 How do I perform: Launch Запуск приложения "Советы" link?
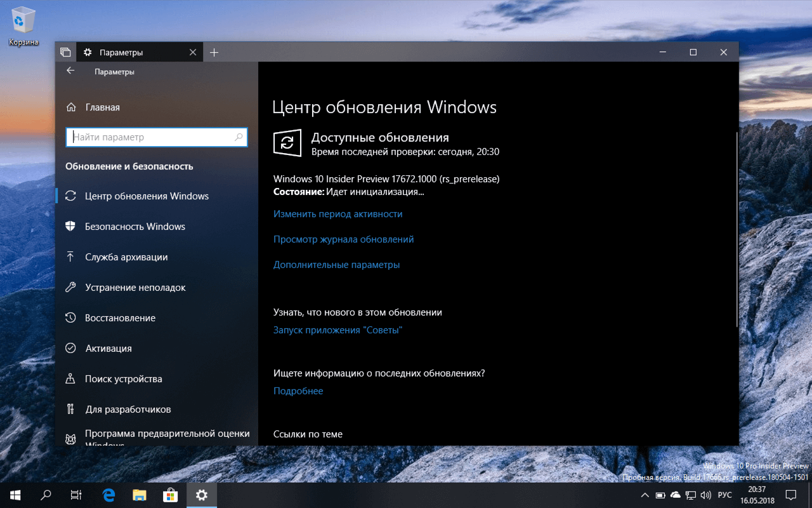tap(337, 330)
